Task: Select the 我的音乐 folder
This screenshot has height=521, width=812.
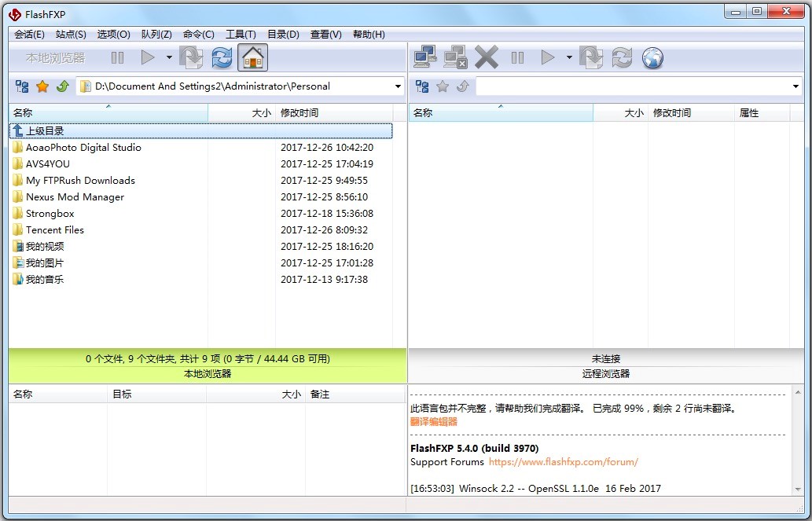Action: coord(201,280)
